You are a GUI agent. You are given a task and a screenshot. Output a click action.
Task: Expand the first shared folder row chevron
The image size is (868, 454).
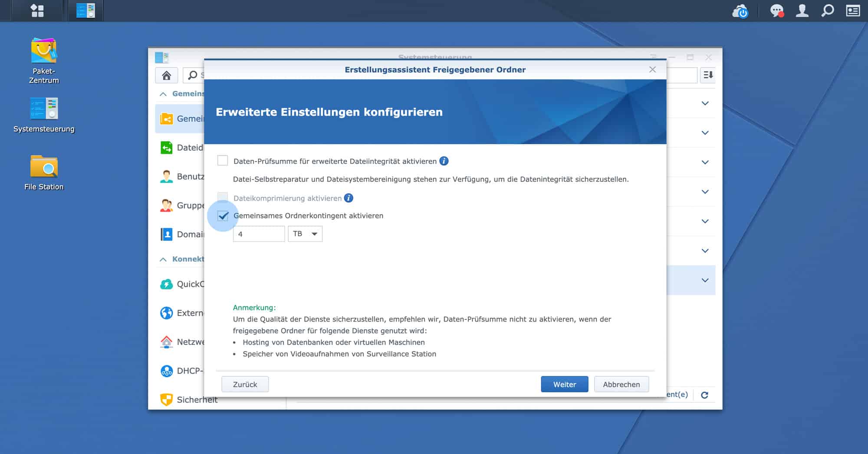(705, 103)
